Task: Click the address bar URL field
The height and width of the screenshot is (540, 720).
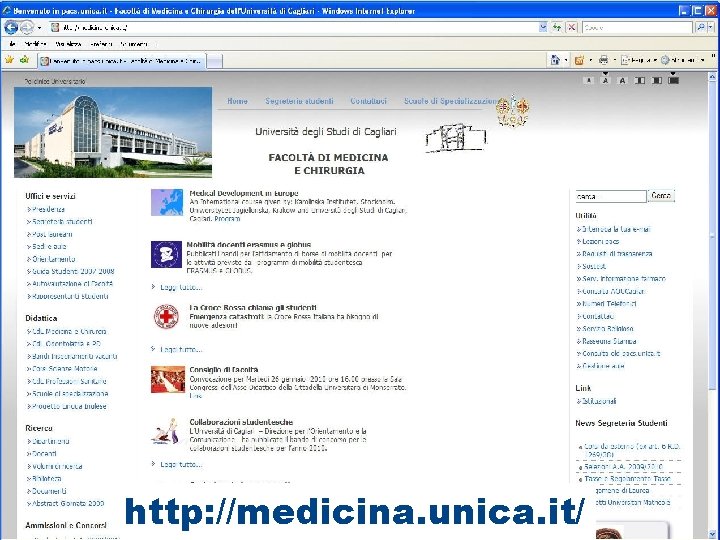Action: click(x=294, y=28)
